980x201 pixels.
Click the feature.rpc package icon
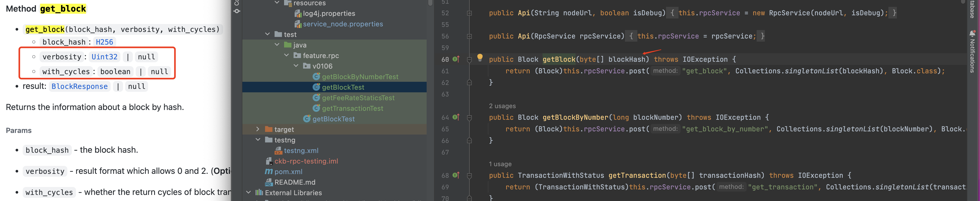[297, 55]
